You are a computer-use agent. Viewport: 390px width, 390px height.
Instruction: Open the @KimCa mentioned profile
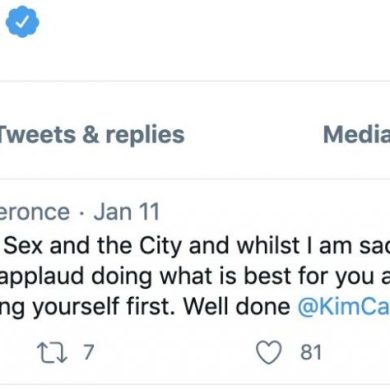344,306
